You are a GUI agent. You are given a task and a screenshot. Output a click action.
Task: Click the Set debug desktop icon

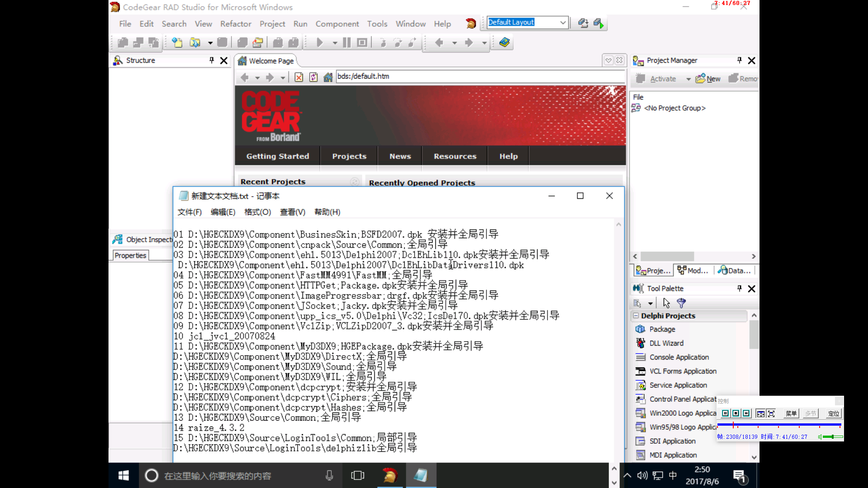click(599, 23)
